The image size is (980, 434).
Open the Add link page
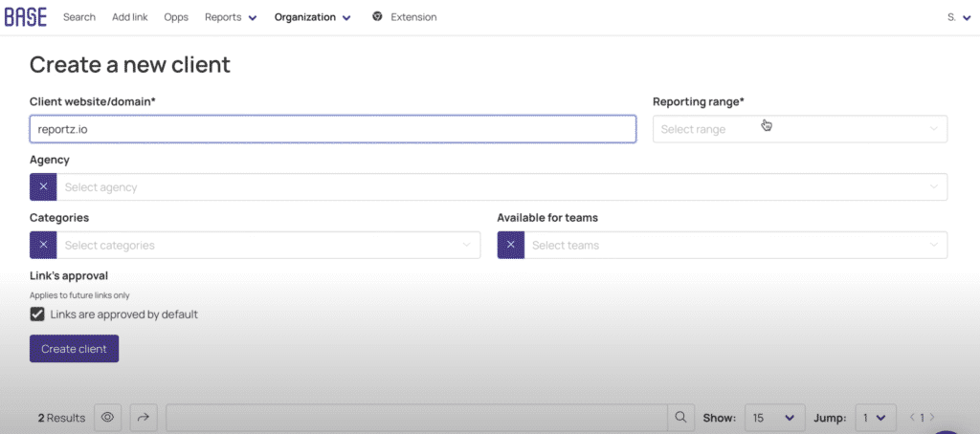click(x=130, y=17)
